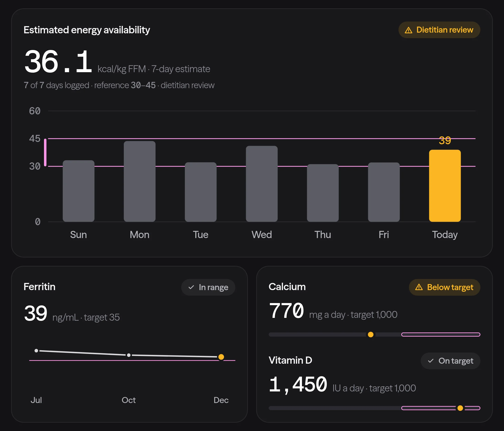
Task: Click the Jul label on ferritin chart
Action: 36,400
